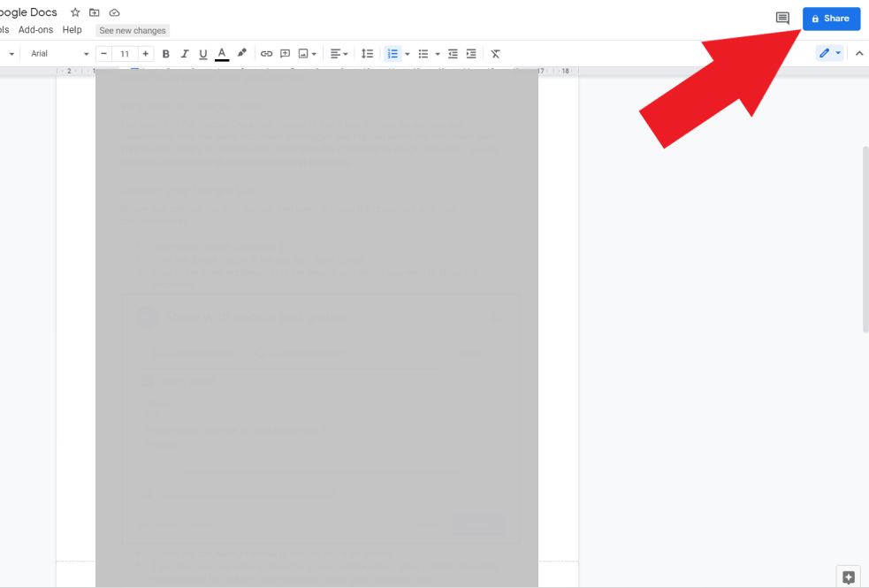Check cloud save status
The width and height of the screenshot is (869, 588).
click(114, 12)
